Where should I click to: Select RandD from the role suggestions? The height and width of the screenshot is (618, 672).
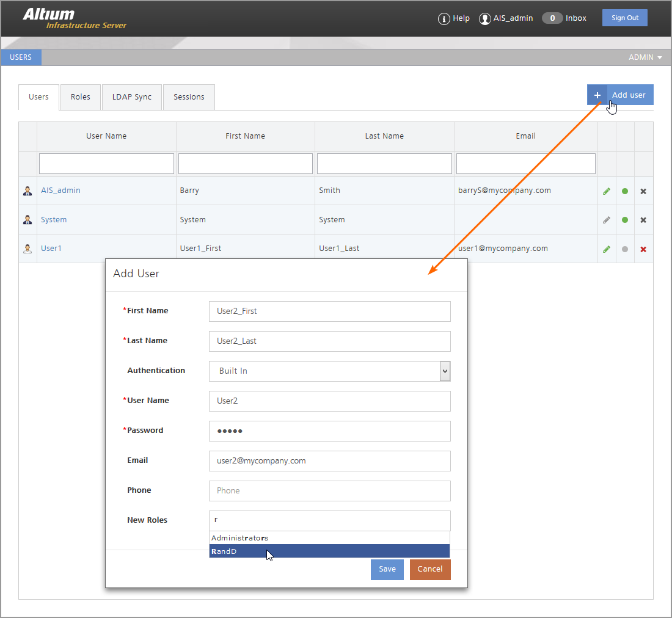pyautogui.click(x=329, y=551)
